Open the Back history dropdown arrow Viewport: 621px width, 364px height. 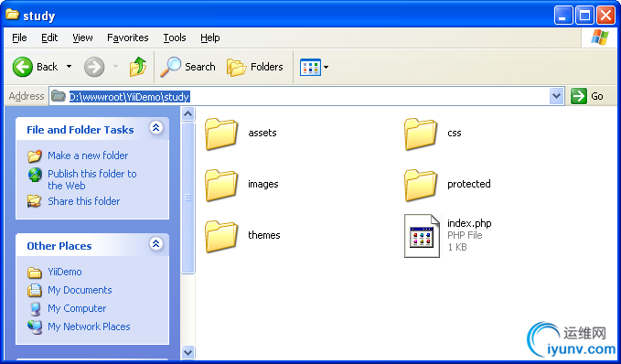click(x=69, y=67)
